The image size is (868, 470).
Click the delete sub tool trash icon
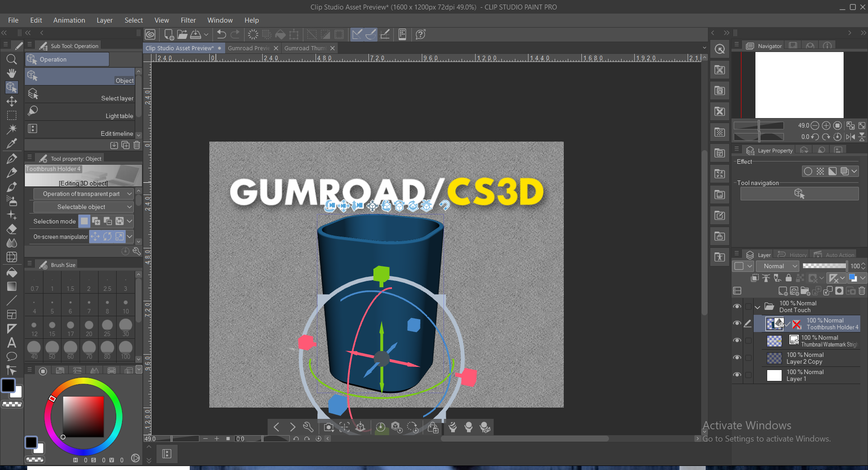click(137, 145)
